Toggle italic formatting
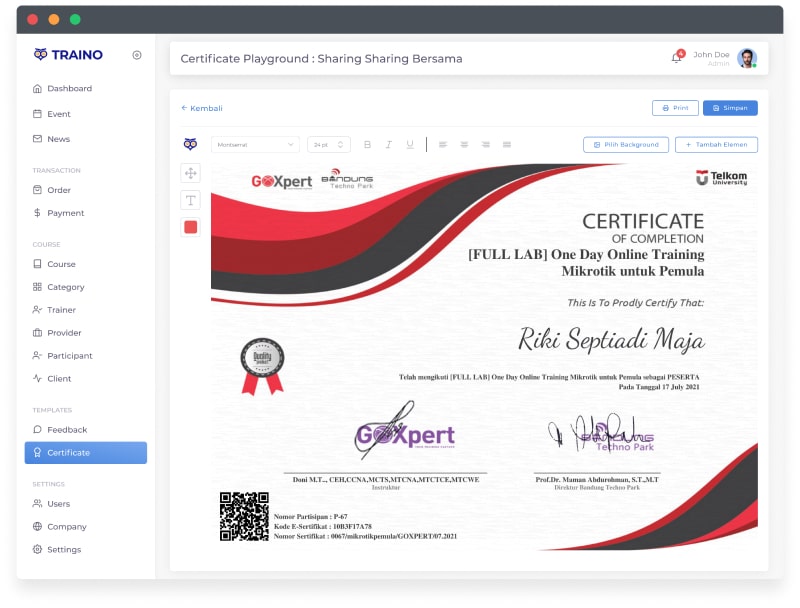 (x=388, y=145)
